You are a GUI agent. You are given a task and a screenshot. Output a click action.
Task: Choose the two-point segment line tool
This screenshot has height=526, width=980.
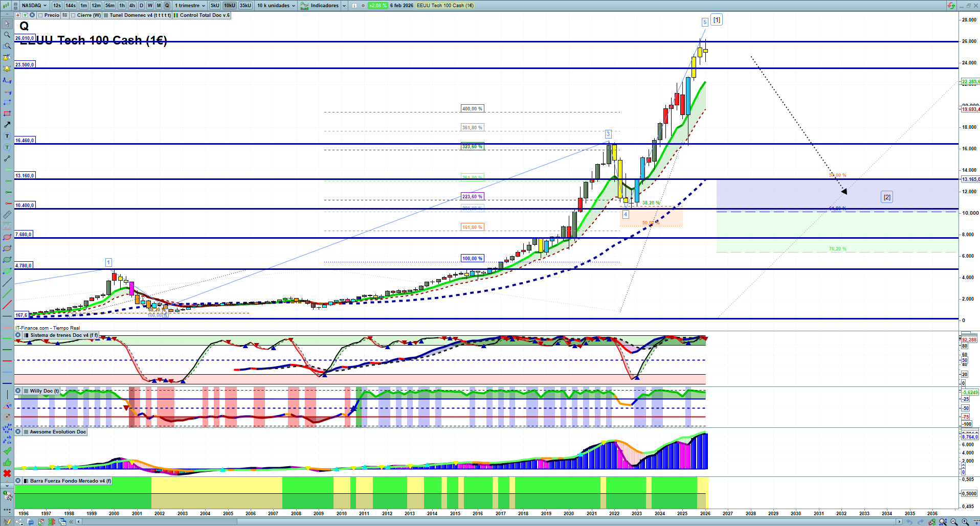tap(7, 158)
